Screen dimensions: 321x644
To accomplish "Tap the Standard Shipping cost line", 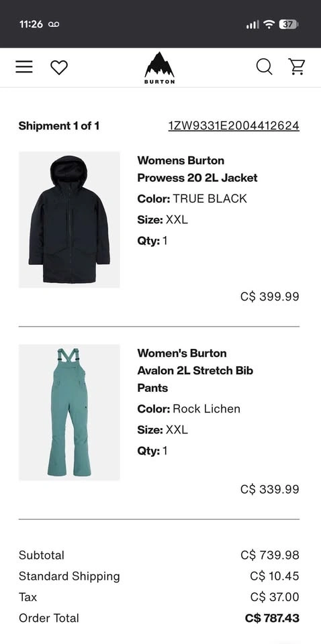I will [159, 576].
